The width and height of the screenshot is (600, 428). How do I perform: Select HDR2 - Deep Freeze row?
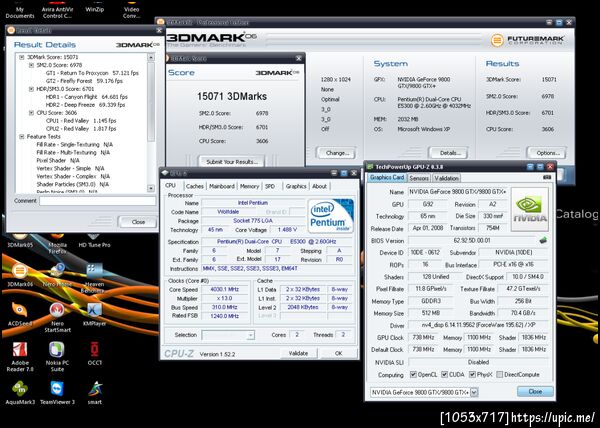85,104
